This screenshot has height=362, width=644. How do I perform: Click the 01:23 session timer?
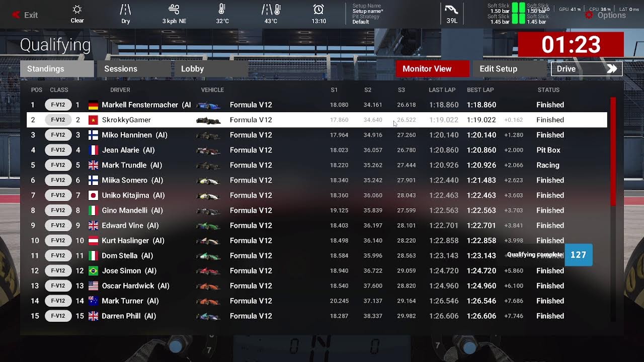[x=571, y=45]
